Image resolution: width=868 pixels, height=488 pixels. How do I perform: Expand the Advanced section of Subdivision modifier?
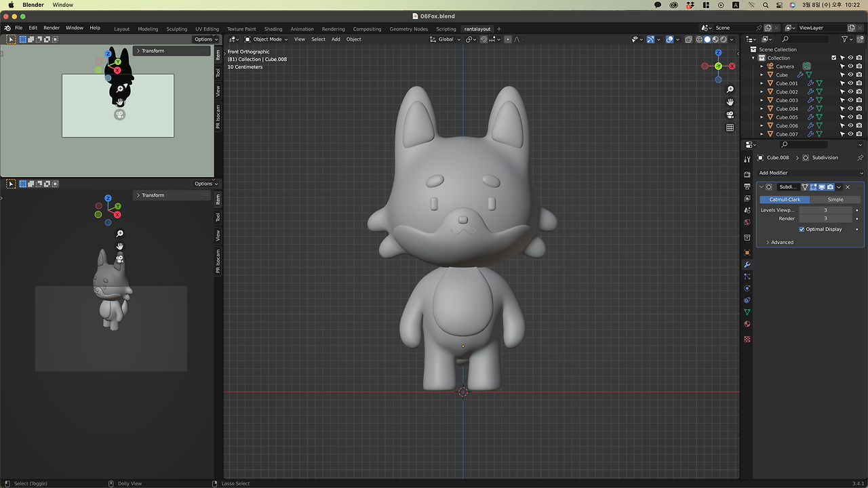pos(781,242)
